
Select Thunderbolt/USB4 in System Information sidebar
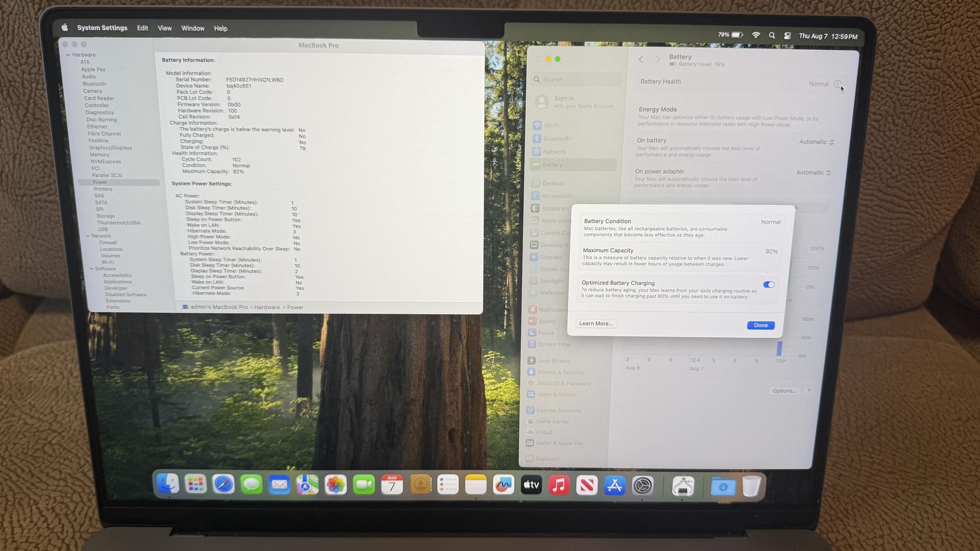coord(119,223)
